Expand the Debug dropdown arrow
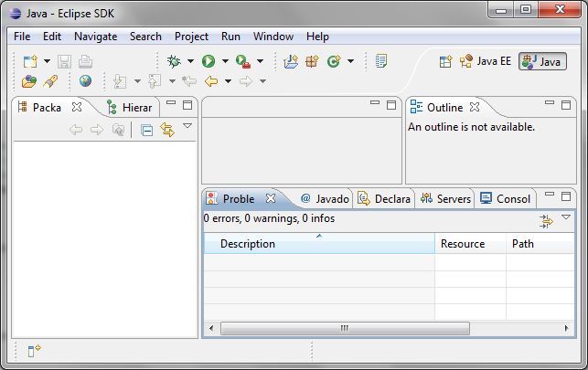588x370 pixels. coord(190,61)
